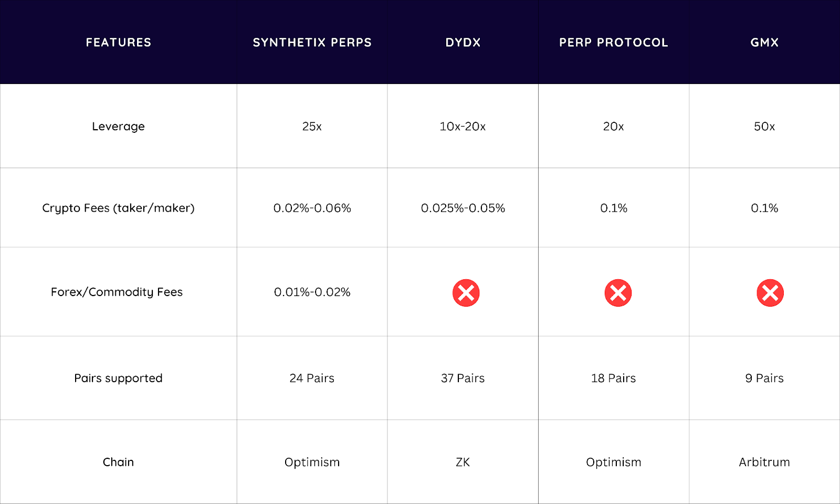Select the Leverage row label
This screenshot has width=840, height=504.
click(118, 127)
